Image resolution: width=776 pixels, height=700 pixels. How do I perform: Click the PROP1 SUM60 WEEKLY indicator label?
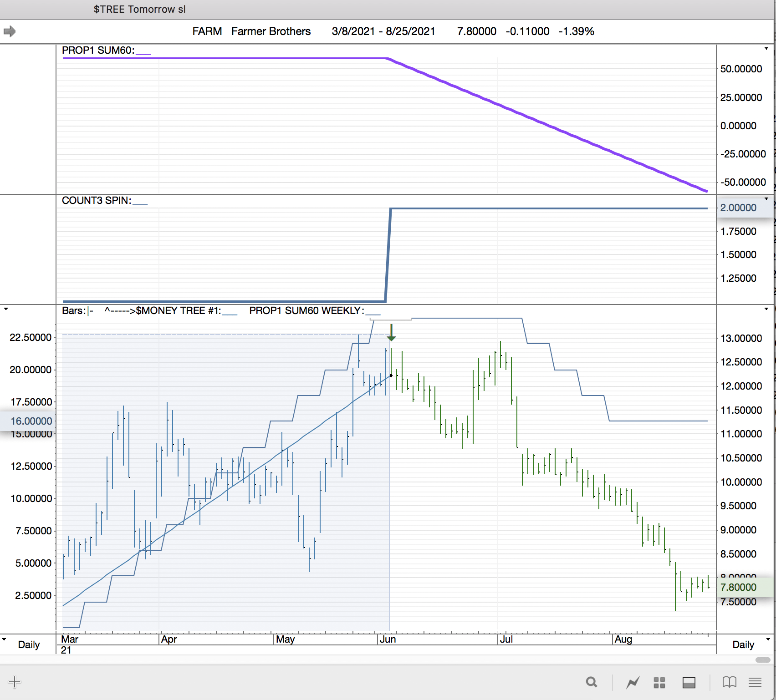(x=306, y=310)
